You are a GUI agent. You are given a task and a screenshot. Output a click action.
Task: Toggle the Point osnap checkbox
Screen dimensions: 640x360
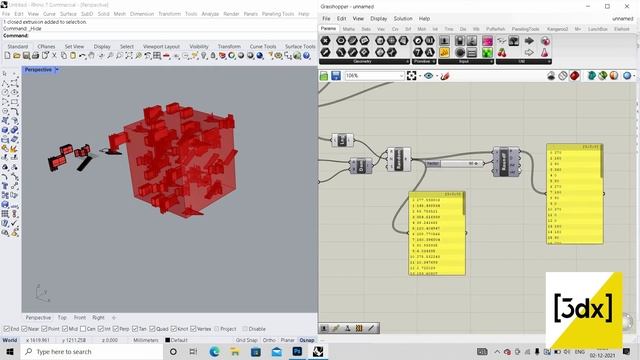coord(44,329)
